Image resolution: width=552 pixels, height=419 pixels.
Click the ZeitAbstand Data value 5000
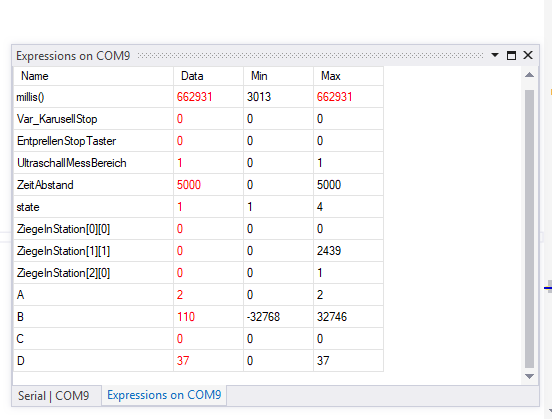189,185
